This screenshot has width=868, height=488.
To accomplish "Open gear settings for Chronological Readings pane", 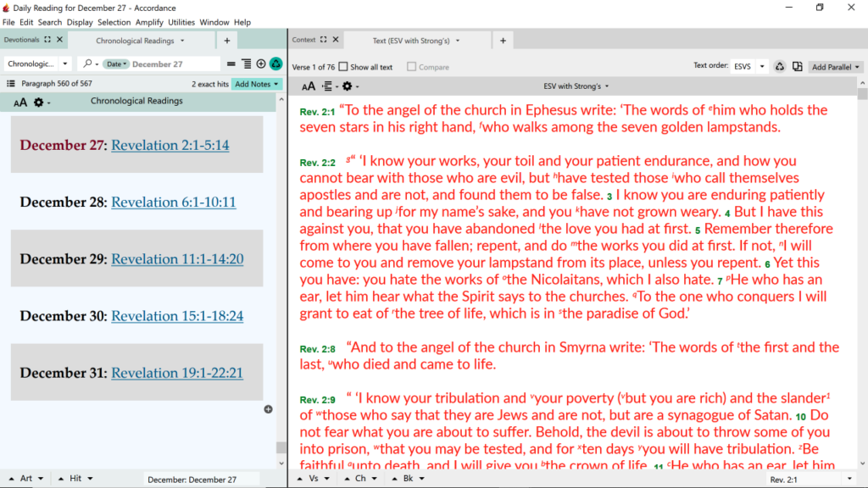I will tap(41, 103).
